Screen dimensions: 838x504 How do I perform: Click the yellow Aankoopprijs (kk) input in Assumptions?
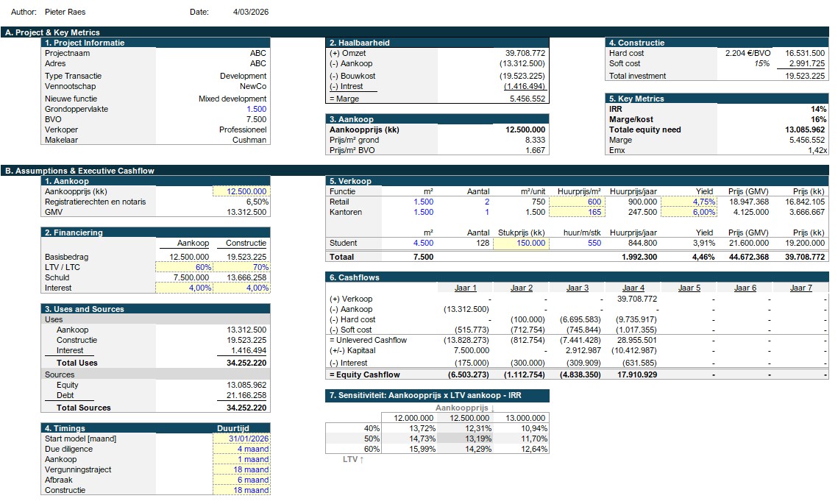click(x=241, y=191)
